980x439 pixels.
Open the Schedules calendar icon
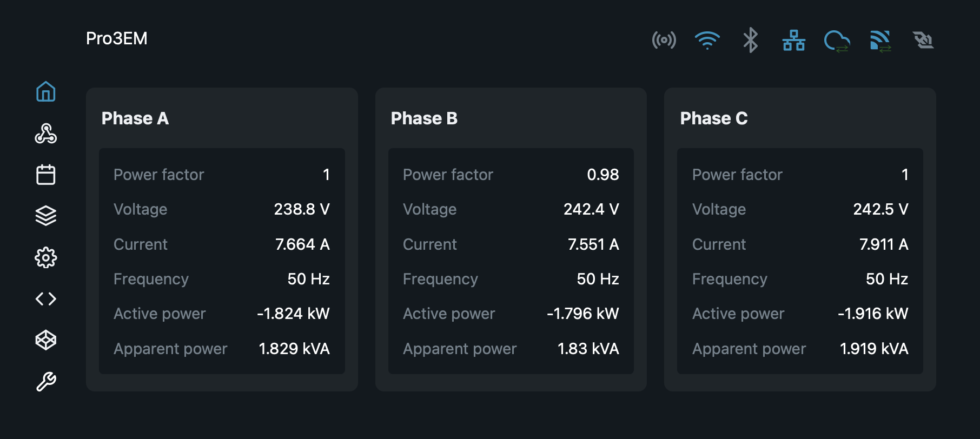(x=46, y=175)
